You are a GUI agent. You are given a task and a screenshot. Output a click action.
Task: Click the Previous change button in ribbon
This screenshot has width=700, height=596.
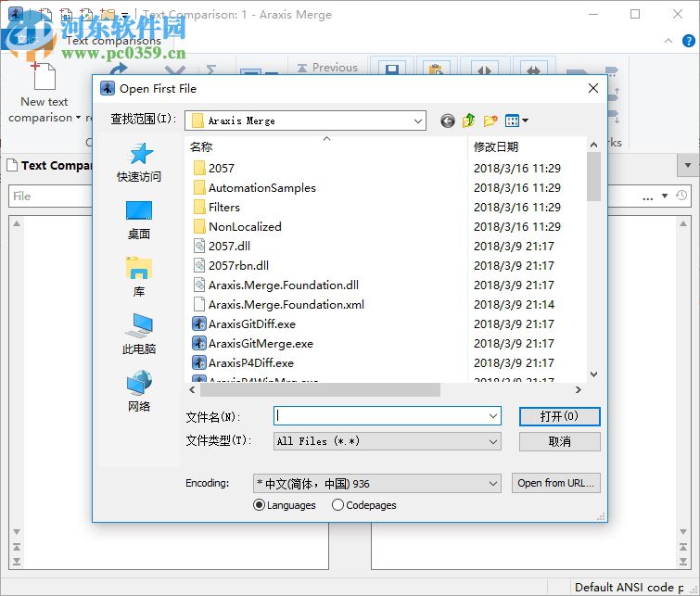pos(327,68)
